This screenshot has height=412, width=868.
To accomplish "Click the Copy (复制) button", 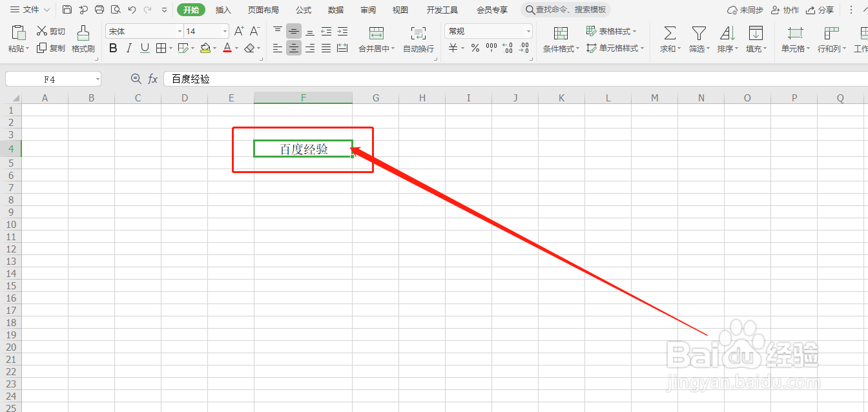I will 51,48.
